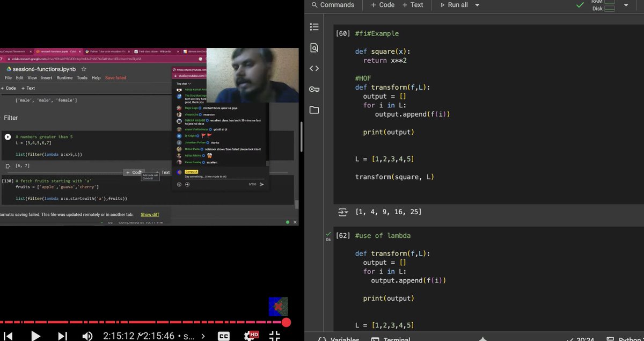Click the Say something chat input field
Image resolution: width=644 pixels, height=341 pixels.
tap(224, 177)
